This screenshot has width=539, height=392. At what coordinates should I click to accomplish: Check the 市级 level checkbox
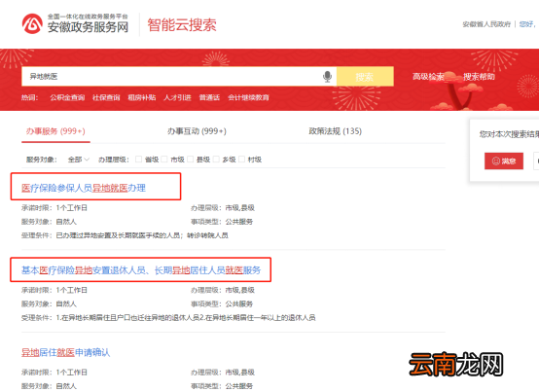tap(164, 160)
